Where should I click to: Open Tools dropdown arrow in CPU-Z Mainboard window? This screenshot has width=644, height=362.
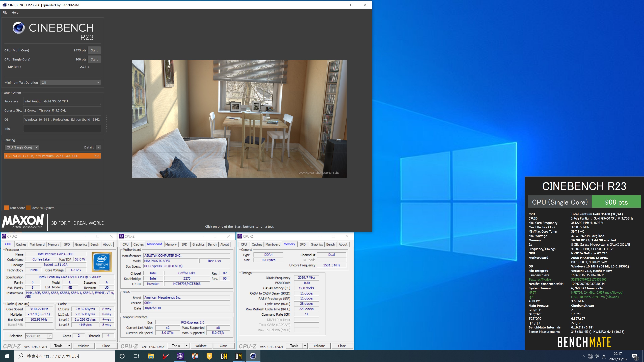coord(186,346)
